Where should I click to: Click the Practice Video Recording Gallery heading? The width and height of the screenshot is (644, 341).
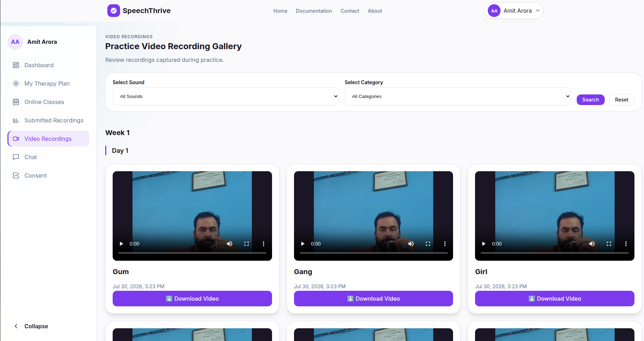174,46
